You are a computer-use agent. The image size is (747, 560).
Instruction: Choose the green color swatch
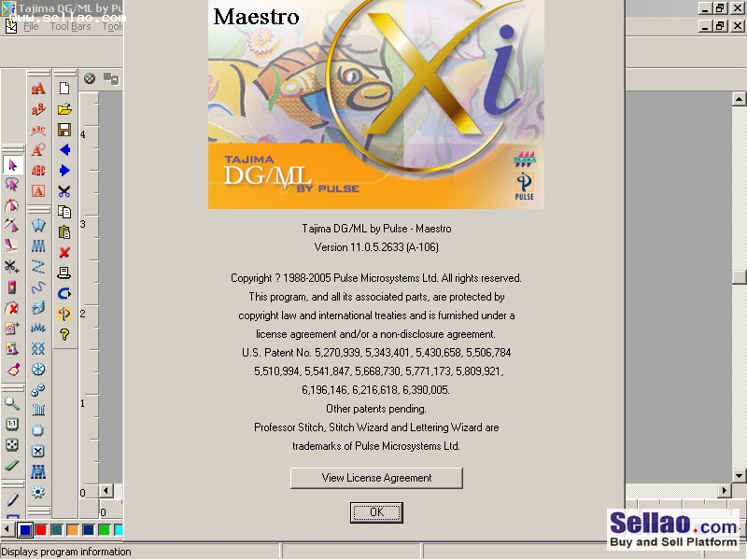[104, 529]
